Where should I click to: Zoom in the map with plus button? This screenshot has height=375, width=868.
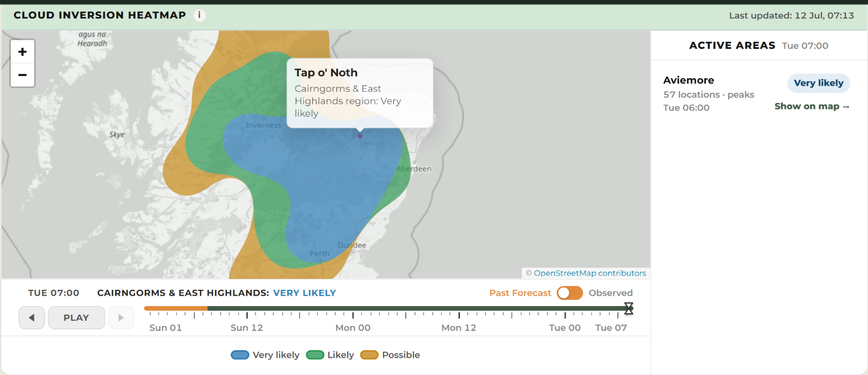click(x=22, y=52)
